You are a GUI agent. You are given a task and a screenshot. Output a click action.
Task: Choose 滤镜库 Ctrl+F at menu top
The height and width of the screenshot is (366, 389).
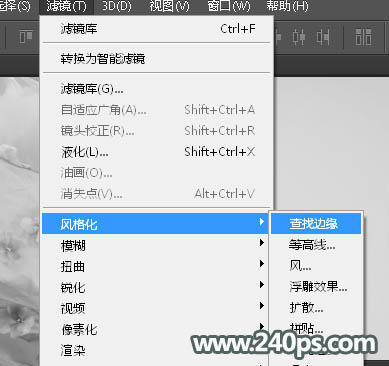click(157, 29)
